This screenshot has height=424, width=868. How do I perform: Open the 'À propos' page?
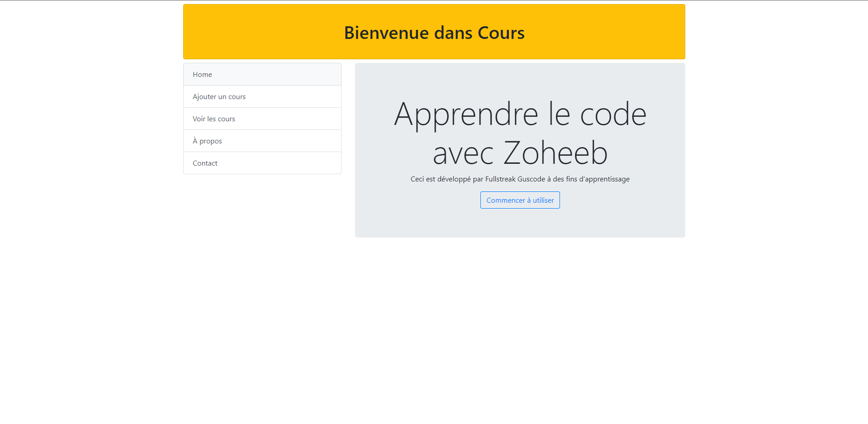coord(207,141)
